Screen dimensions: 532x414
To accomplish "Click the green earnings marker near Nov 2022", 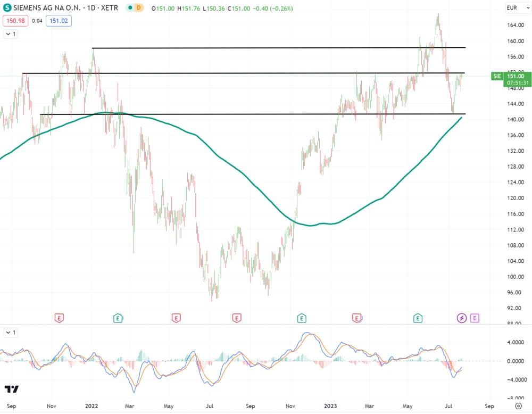I will coord(301,318).
